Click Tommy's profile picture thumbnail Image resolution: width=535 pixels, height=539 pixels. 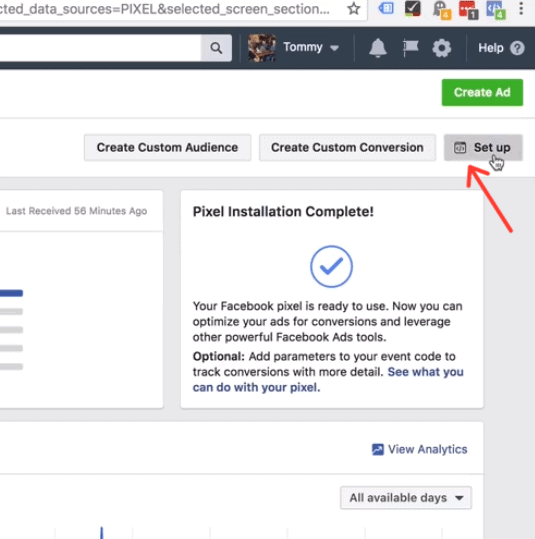(262, 48)
